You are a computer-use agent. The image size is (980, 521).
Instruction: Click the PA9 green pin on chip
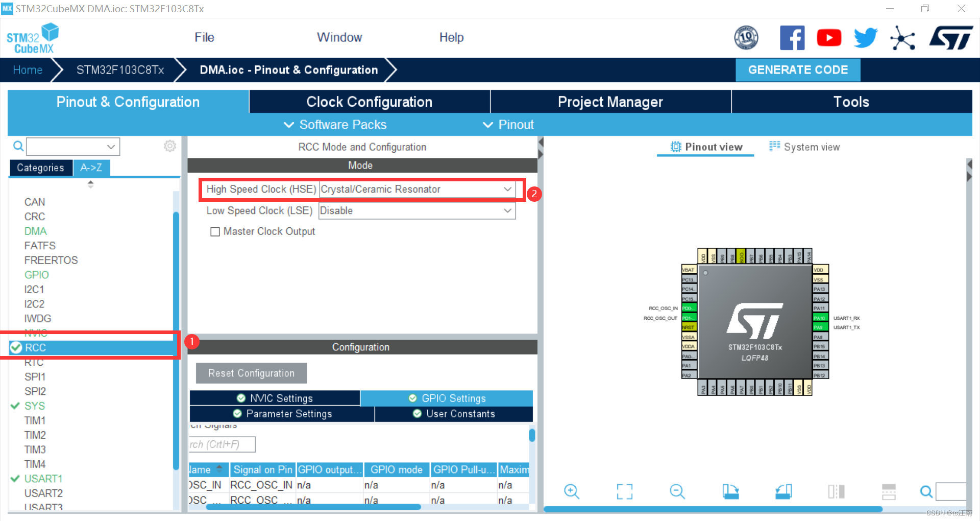click(x=820, y=327)
